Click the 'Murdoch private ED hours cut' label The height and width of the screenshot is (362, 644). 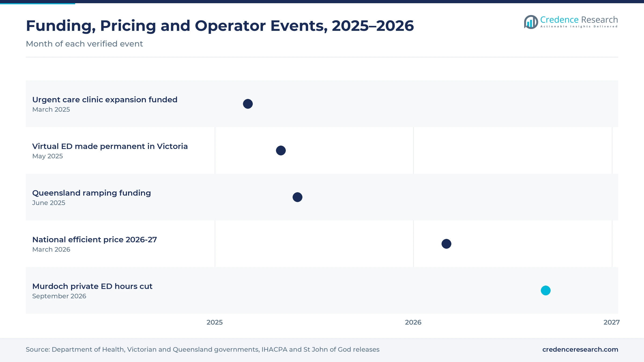pos(92,286)
